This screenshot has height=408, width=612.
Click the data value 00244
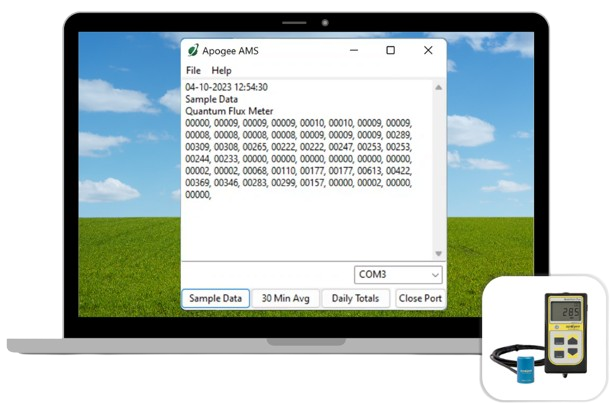coord(197,159)
